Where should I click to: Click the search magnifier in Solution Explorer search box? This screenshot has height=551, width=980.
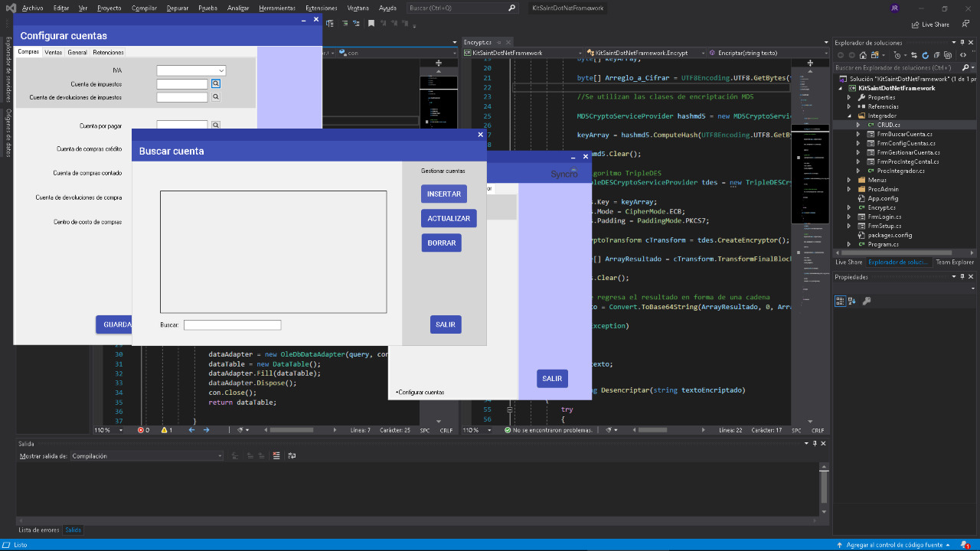(966, 67)
